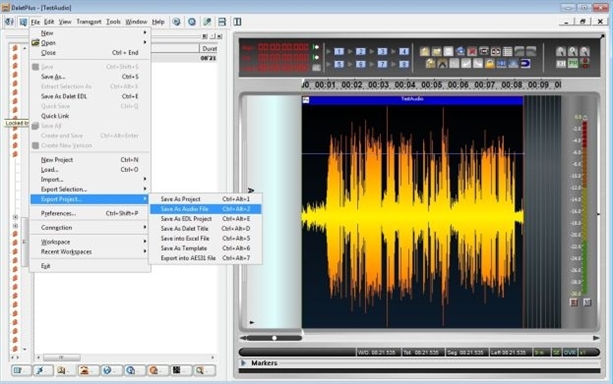The width and height of the screenshot is (613, 384).
Task: Click the EH icon left of PSF
Action: click(561, 63)
